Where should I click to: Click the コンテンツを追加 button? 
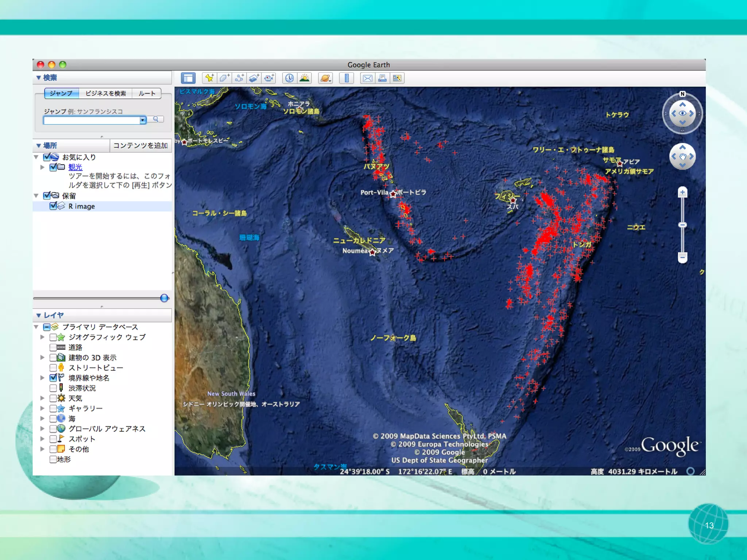pos(140,145)
